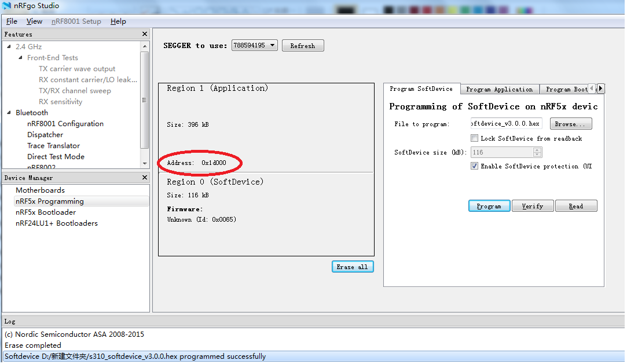627x364 pixels.
Task: Select Trace Translator item
Action: [54, 145]
